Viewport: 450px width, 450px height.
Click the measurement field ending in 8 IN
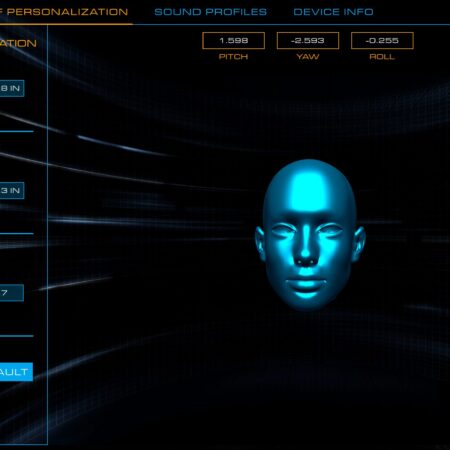12,88
